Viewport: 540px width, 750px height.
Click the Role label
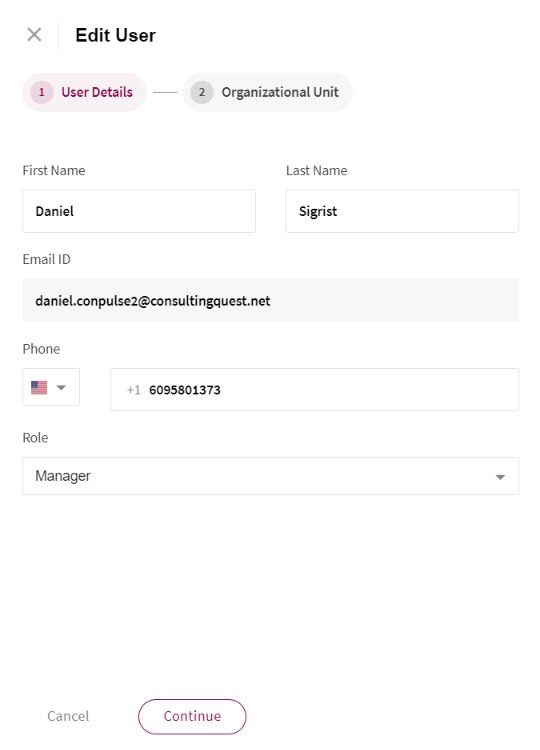(35, 438)
